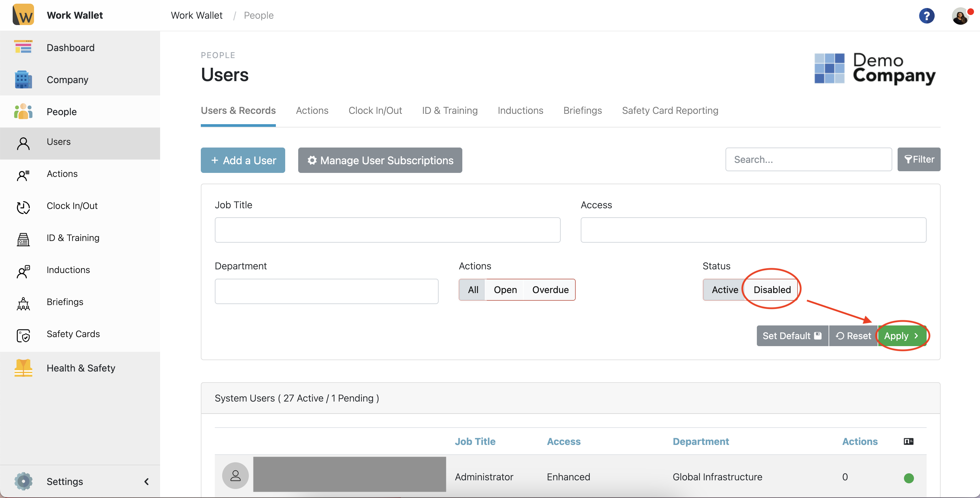The height and width of the screenshot is (498, 980).
Task: Select the Active status toggle
Action: [x=724, y=290]
